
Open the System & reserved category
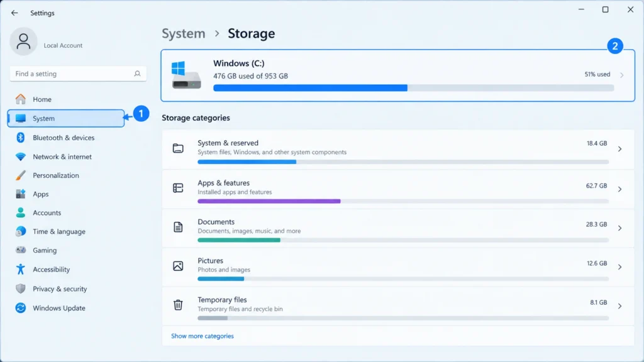pyautogui.click(x=398, y=150)
